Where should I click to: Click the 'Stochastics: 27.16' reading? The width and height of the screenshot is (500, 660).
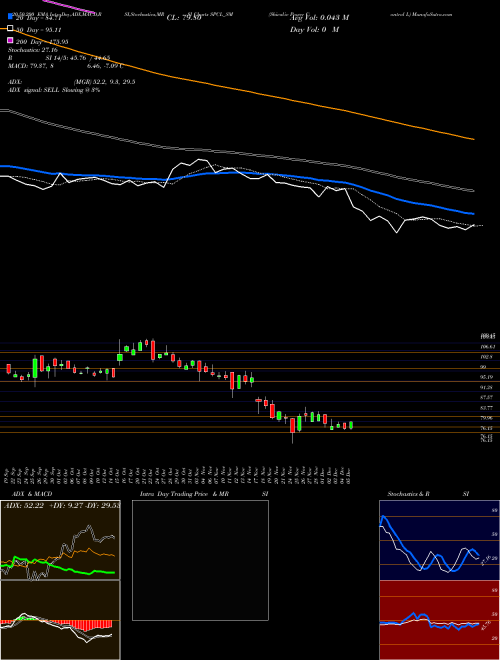coord(33,50)
